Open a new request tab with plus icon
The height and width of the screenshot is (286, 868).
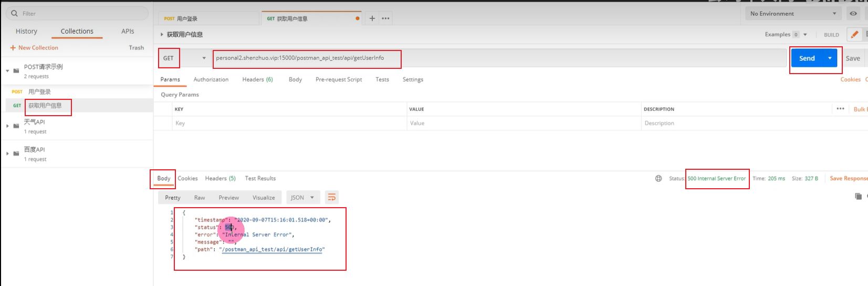[x=372, y=18]
